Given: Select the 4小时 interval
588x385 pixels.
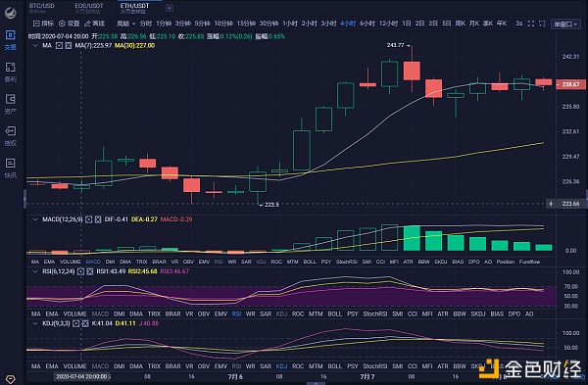Looking at the screenshot, I should pyautogui.click(x=348, y=24).
